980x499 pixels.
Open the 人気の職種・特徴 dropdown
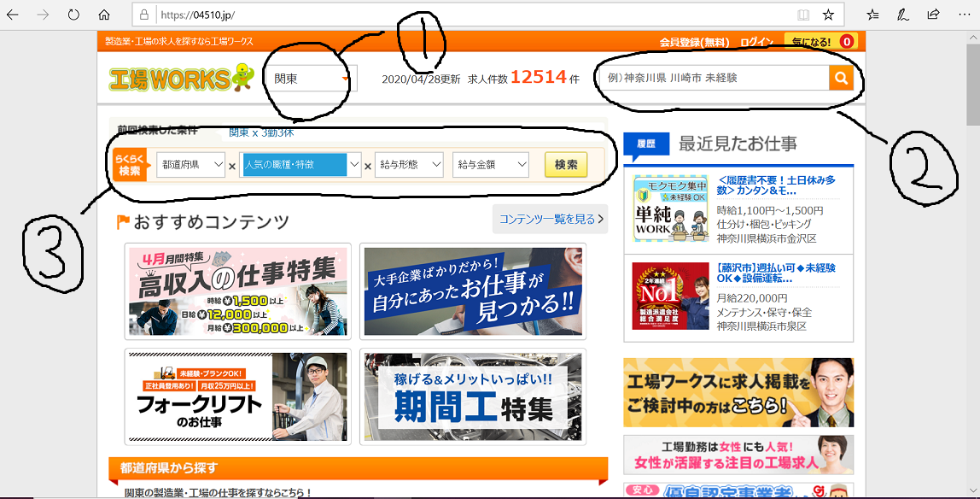pyautogui.click(x=301, y=165)
